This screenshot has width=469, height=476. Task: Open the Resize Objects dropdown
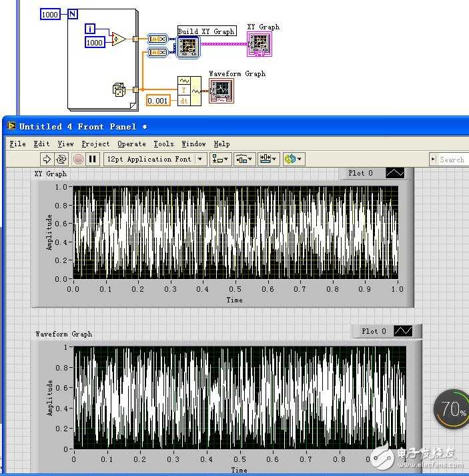[x=268, y=159]
